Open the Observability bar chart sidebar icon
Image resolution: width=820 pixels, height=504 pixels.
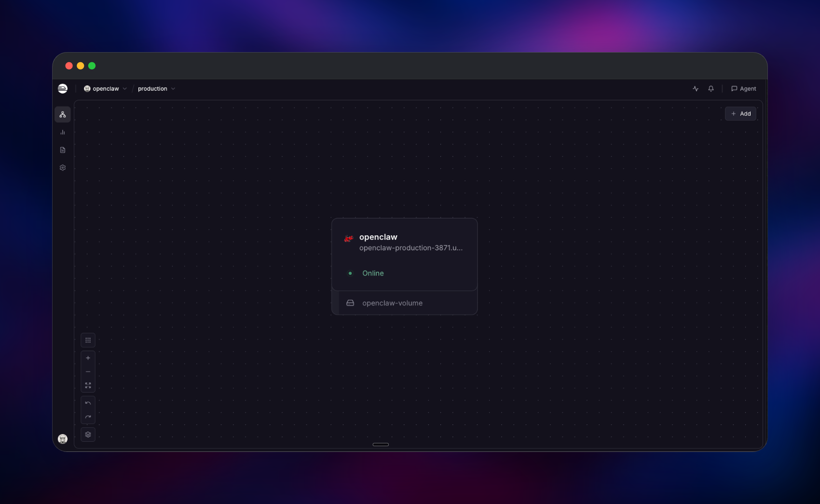pos(63,132)
